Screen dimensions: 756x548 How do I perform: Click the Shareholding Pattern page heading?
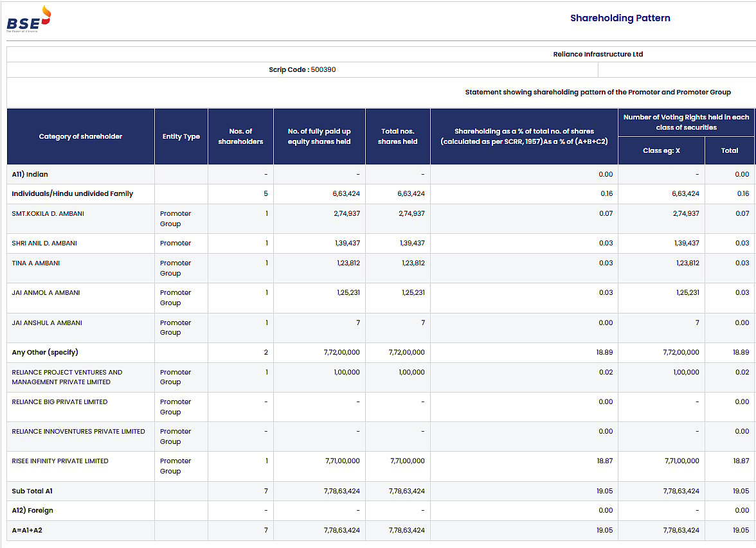(620, 18)
